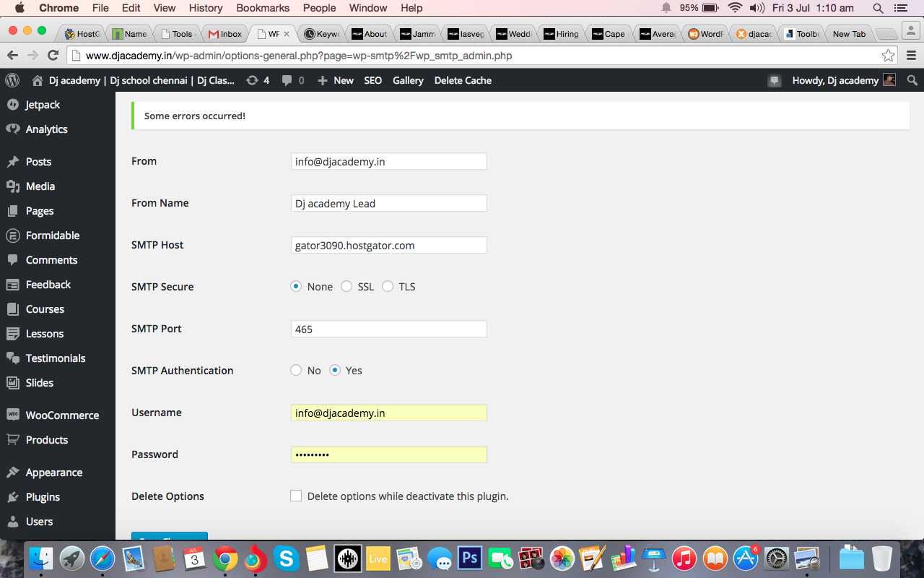
Task: Open the Dj academy site name menu
Action: (134, 80)
